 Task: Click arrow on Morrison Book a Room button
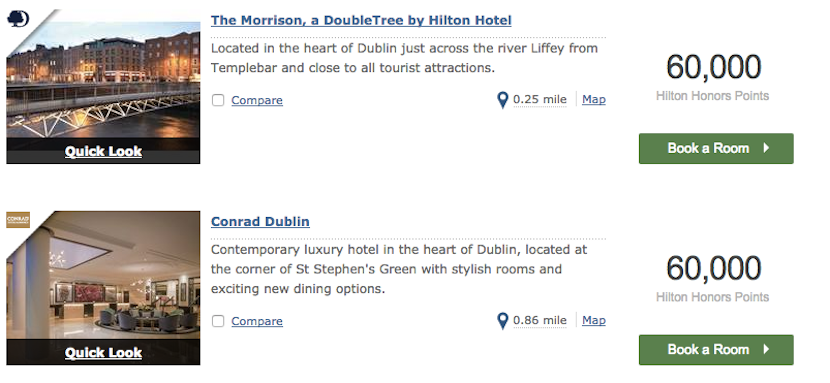click(766, 148)
